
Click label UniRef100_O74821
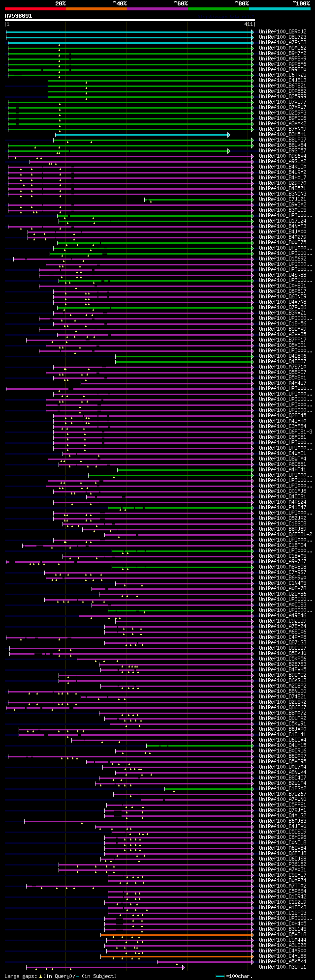283,697
